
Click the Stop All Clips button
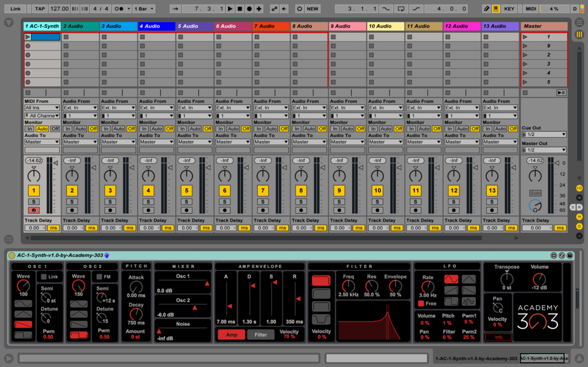pos(525,93)
